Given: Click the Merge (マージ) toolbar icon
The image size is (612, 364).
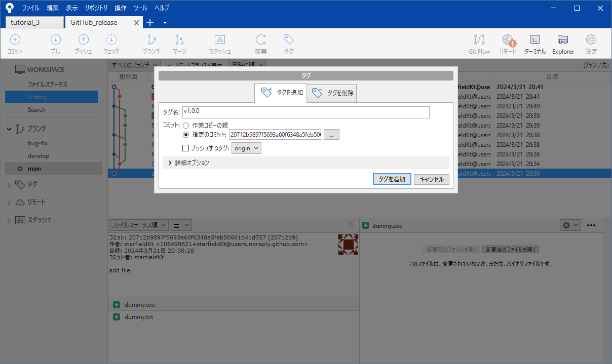Looking at the screenshot, I should (x=179, y=39).
